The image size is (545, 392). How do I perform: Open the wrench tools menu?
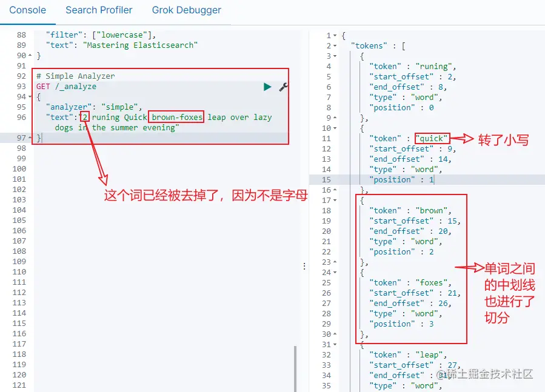click(283, 87)
